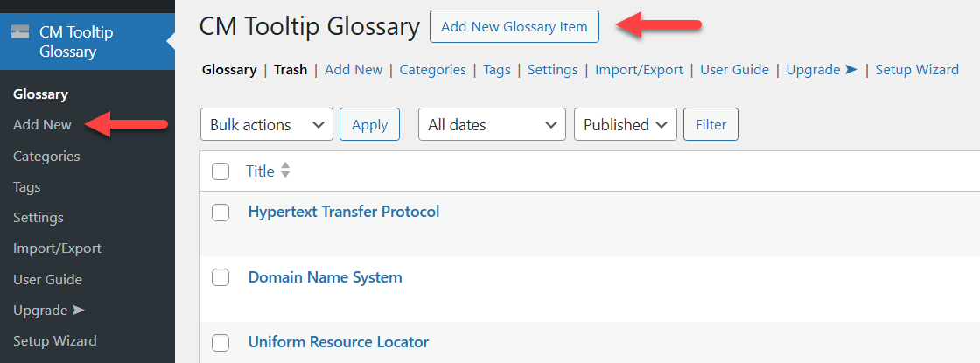Open Import/Export in the sidebar menu
This screenshot has width=980, height=363.
57,248
